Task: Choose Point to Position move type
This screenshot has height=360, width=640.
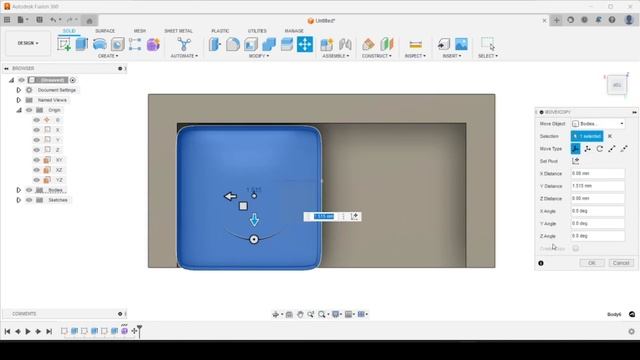Action: (624, 149)
